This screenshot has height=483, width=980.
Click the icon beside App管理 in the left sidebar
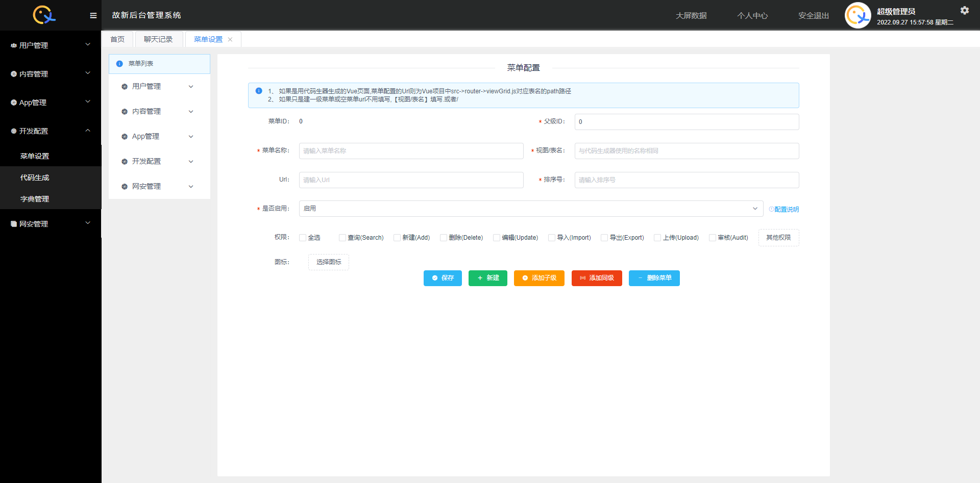(x=14, y=103)
